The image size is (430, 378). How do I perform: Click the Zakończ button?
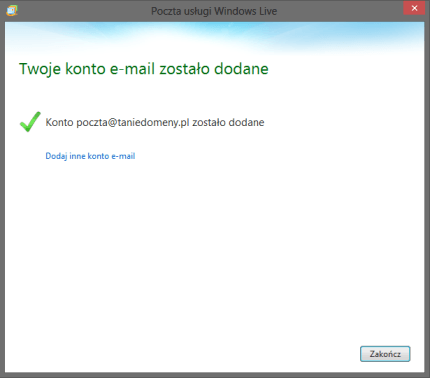click(x=385, y=354)
